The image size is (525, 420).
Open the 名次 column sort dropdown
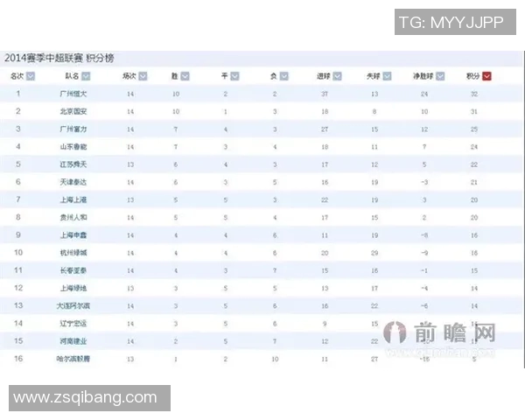31,76
